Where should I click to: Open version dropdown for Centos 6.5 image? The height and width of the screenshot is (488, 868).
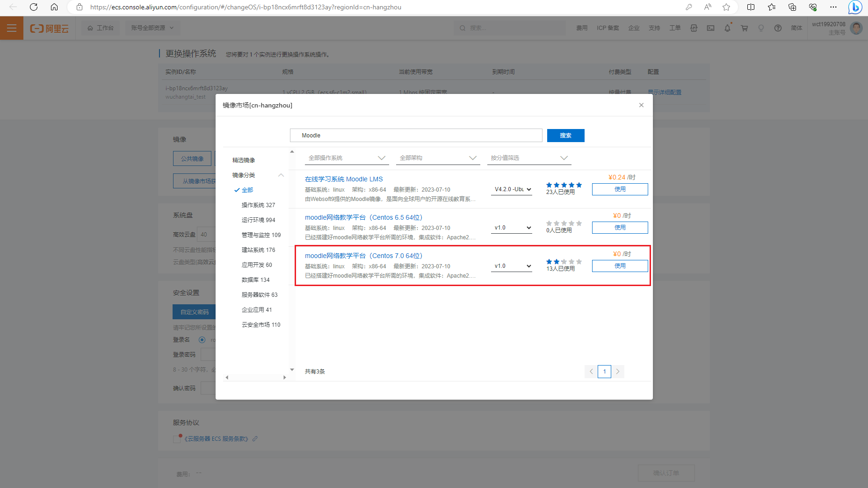512,228
